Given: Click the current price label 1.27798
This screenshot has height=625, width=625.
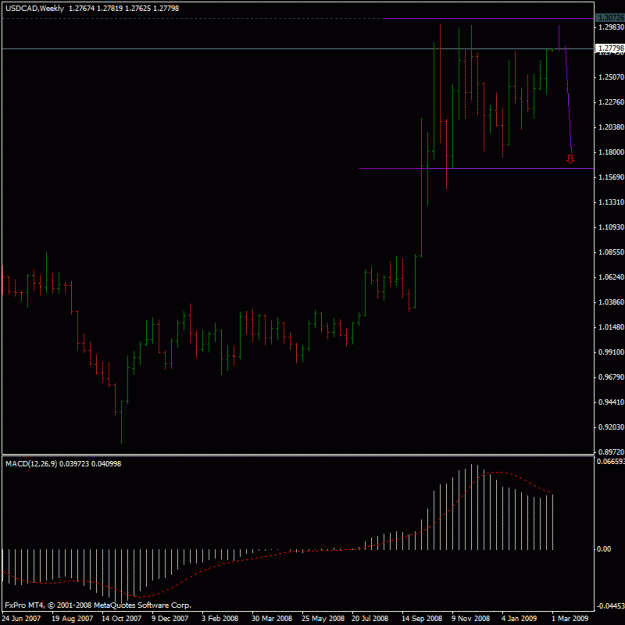Looking at the screenshot, I should [x=609, y=49].
